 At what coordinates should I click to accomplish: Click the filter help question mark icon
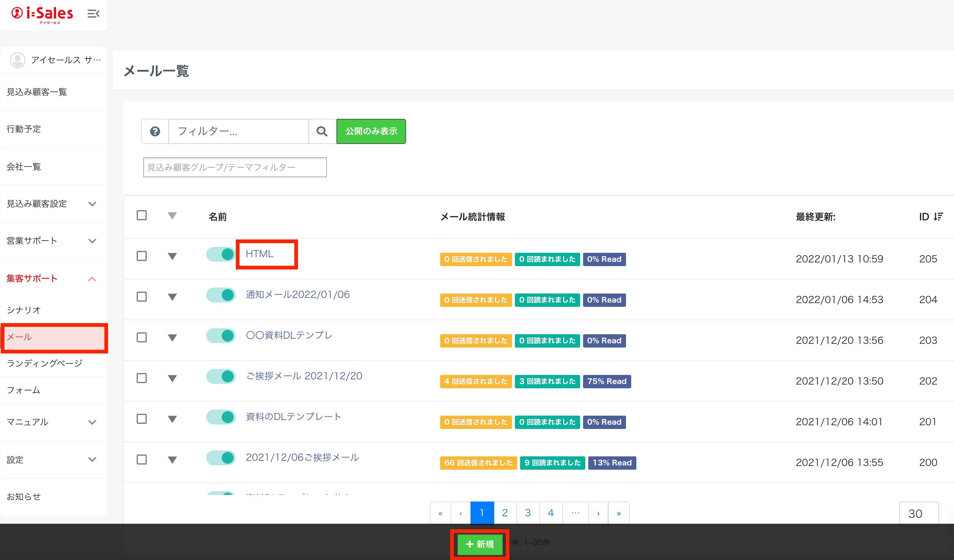coord(155,131)
